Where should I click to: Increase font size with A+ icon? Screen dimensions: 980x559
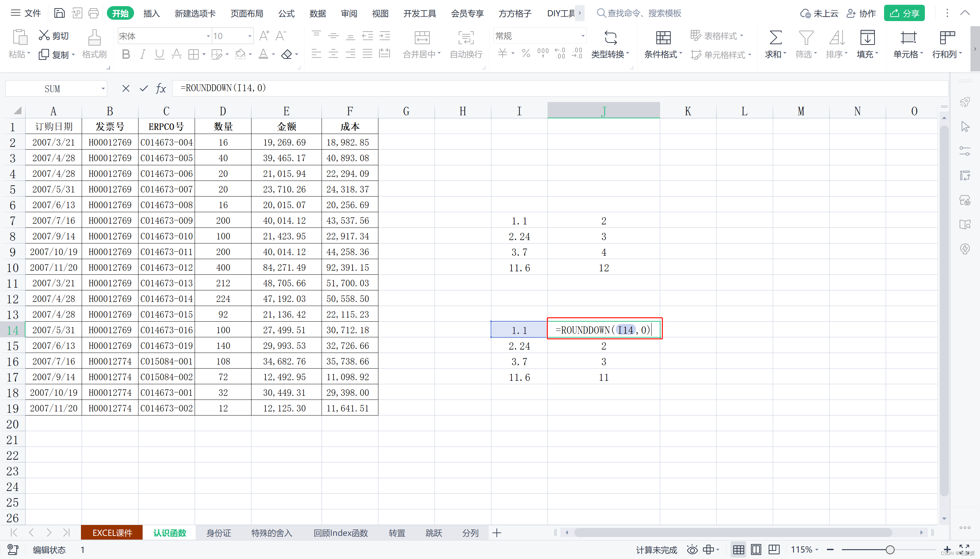click(264, 36)
